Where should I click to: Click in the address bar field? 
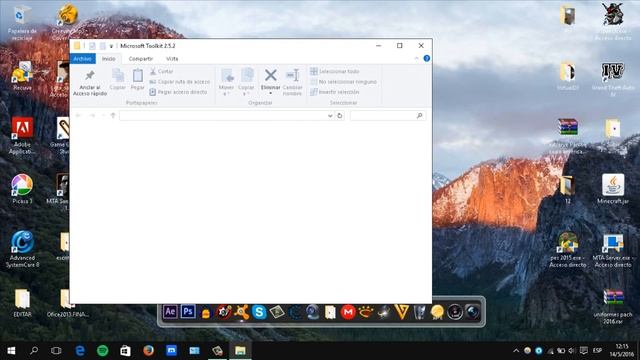click(x=223, y=116)
